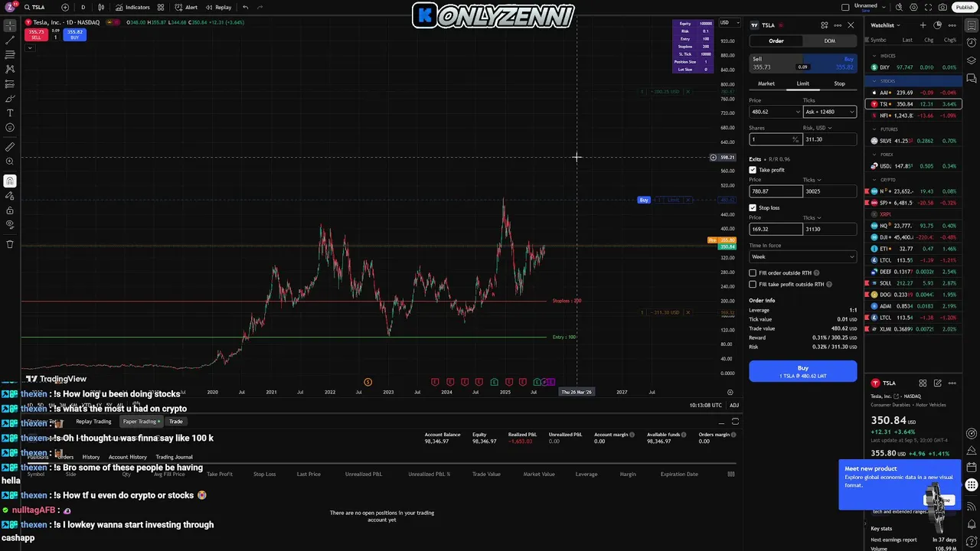Open order panel settings grid icon
Screen dimensions: 980x551
tap(824, 25)
